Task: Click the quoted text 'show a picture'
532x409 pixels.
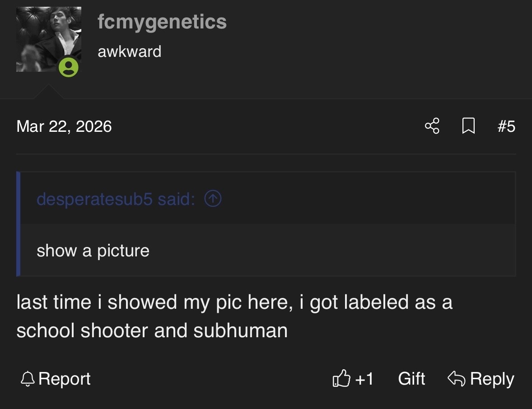Action: coord(93,251)
